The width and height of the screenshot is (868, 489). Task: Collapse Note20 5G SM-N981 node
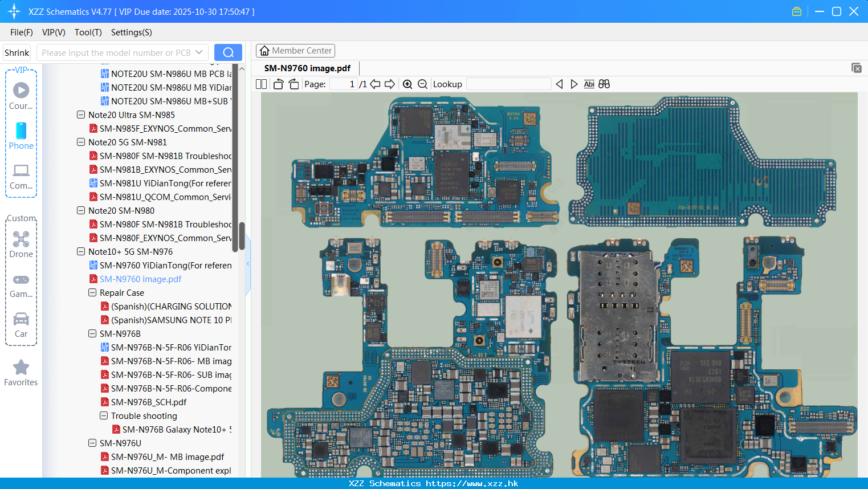click(x=81, y=142)
